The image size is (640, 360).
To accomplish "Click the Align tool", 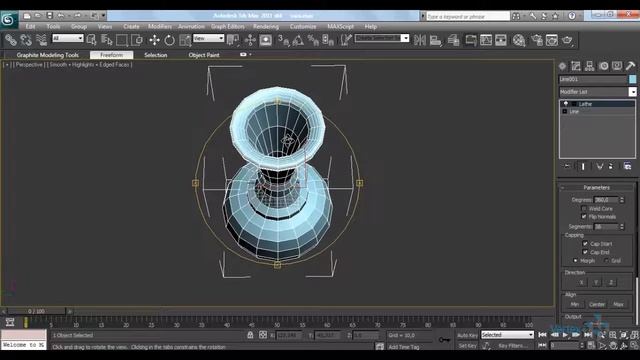I will click(435, 40).
